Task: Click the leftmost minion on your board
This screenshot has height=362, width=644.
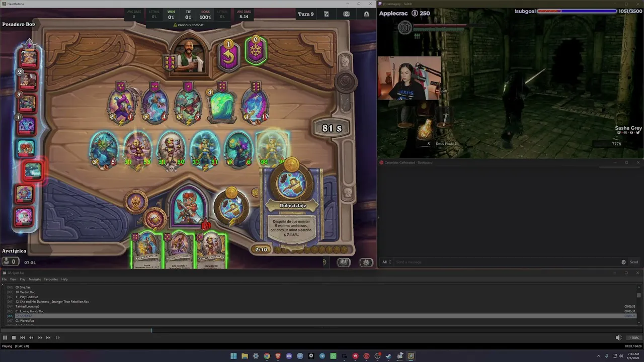Action: click(x=104, y=150)
